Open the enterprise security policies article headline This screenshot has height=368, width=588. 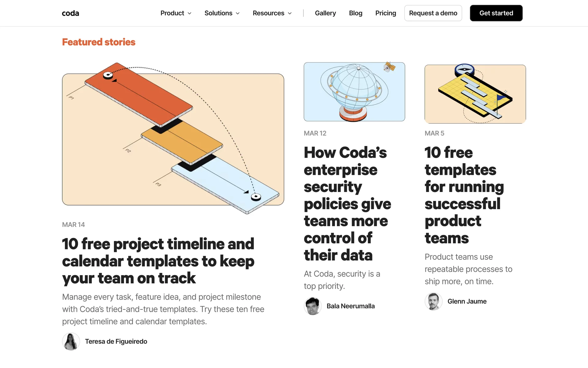click(x=347, y=204)
